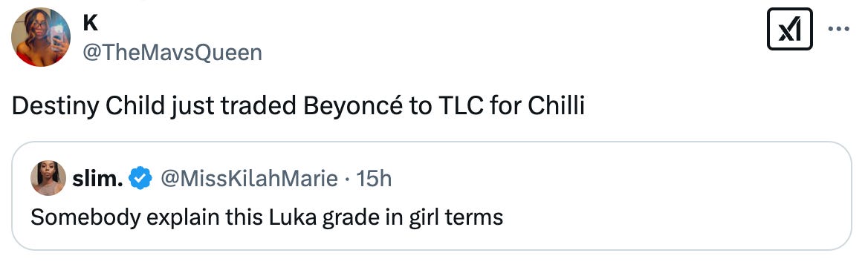Open slim.'s small avatar in quoted post
This screenshot has height=273, width=868.
point(48,179)
